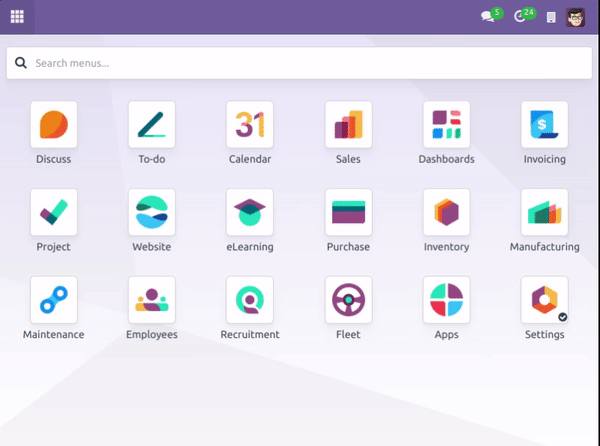Viewport: 600px width, 446px height.
Task: Open the Discuss app
Action: tap(54, 125)
